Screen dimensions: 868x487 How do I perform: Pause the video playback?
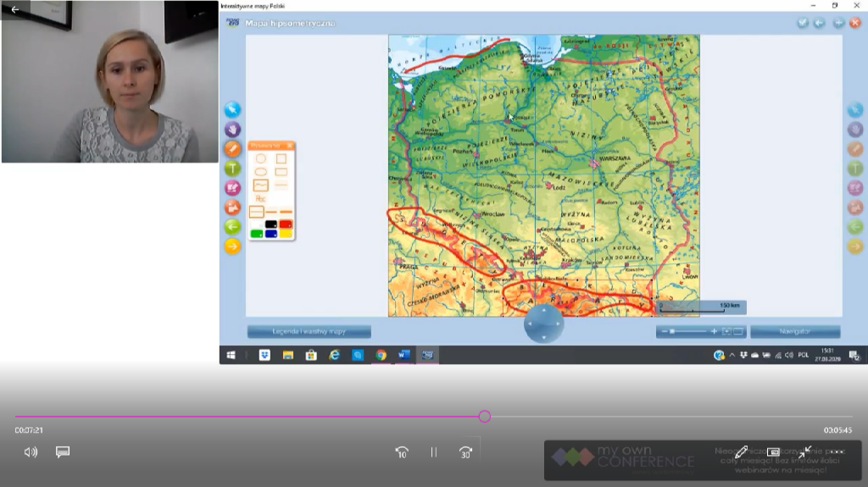click(434, 452)
